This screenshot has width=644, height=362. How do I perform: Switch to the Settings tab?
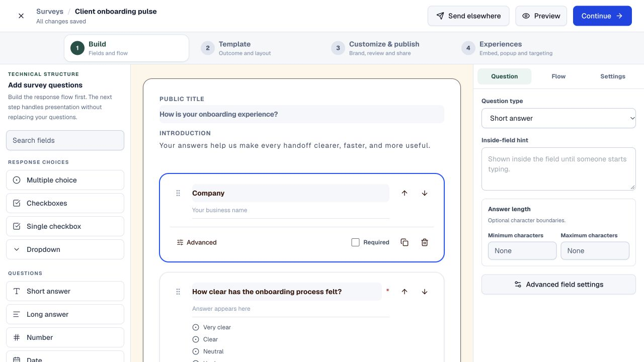613,76
